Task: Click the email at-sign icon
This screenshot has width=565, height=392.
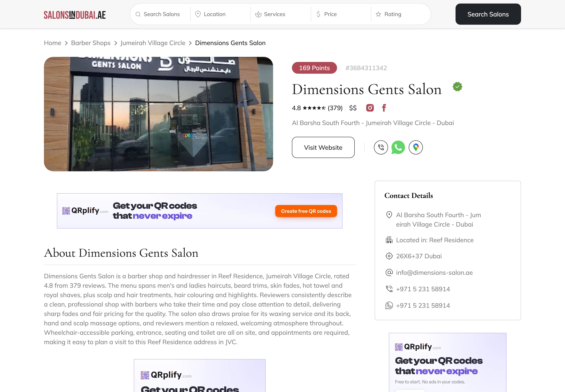Action: [x=389, y=272]
